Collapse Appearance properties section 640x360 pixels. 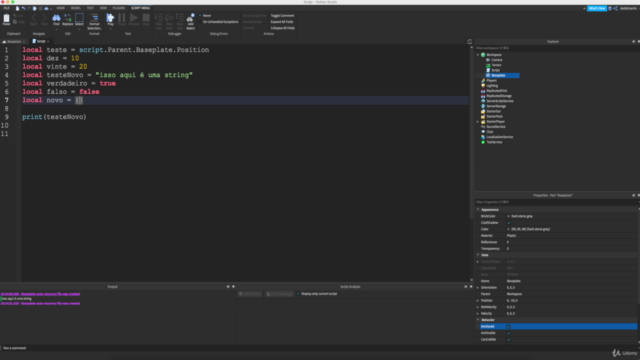(x=478, y=209)
